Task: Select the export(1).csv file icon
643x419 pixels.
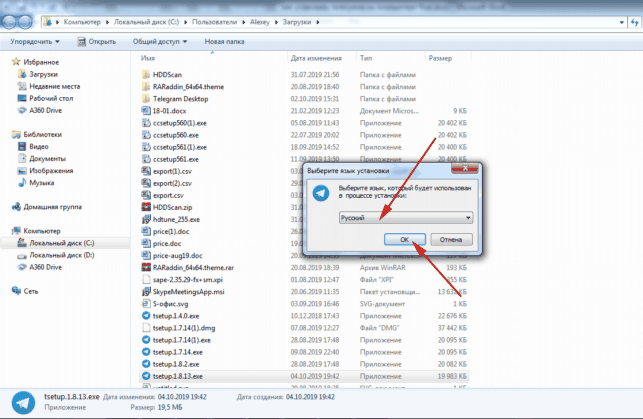Action: coord(146,171)
